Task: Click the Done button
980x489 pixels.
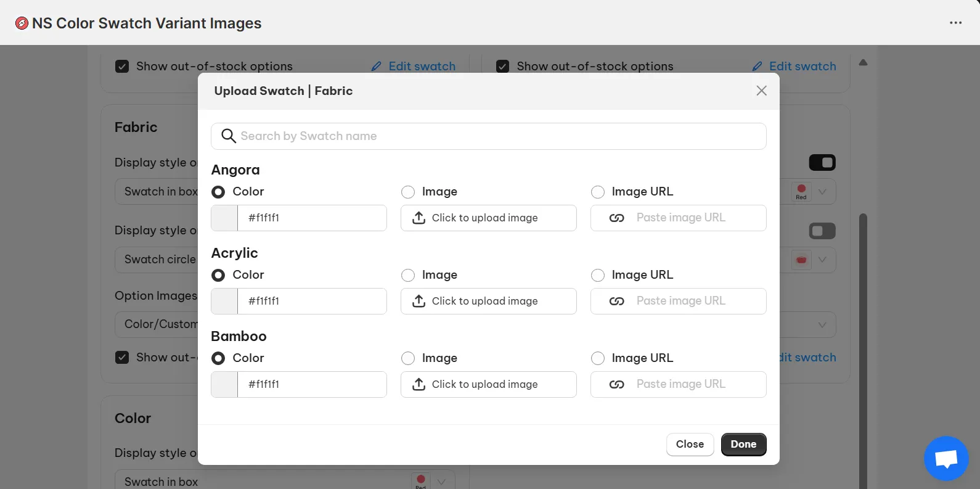Action: click(x=743, y=445)
